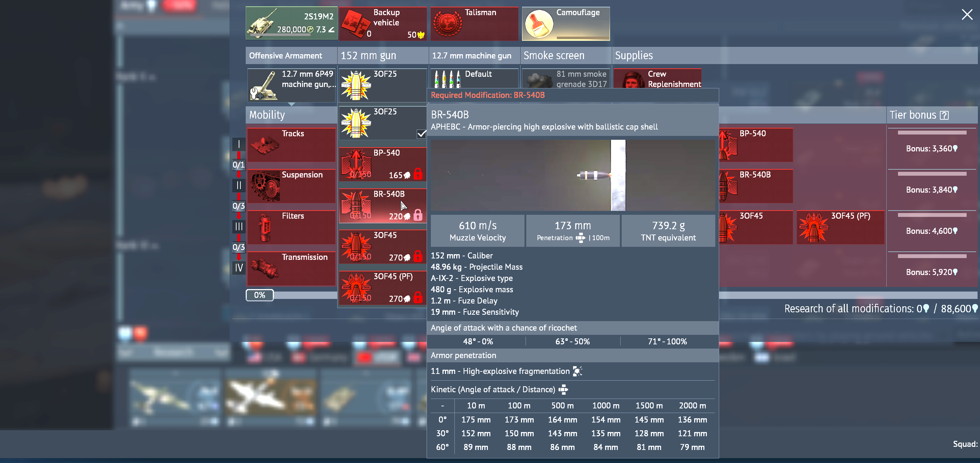Expand the 12.7 mm 6P49 machine gun dropdown
Image resolution: width=980 pixels, height=463 pixels.
[291, 85]
